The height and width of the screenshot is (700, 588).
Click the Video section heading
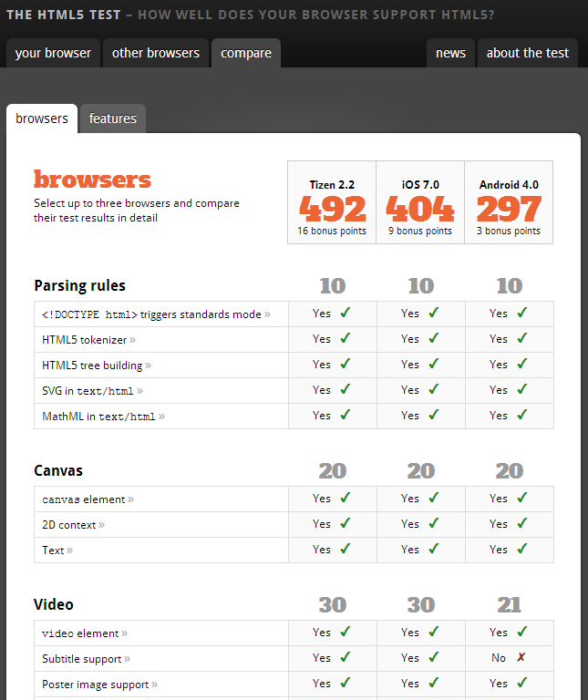[54, 604]
